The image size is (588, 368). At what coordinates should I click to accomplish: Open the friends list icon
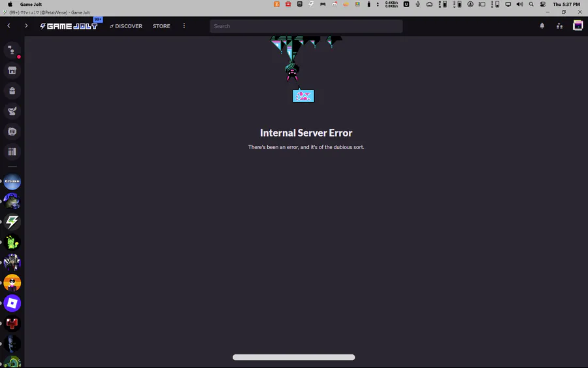(x=559, y=26)
